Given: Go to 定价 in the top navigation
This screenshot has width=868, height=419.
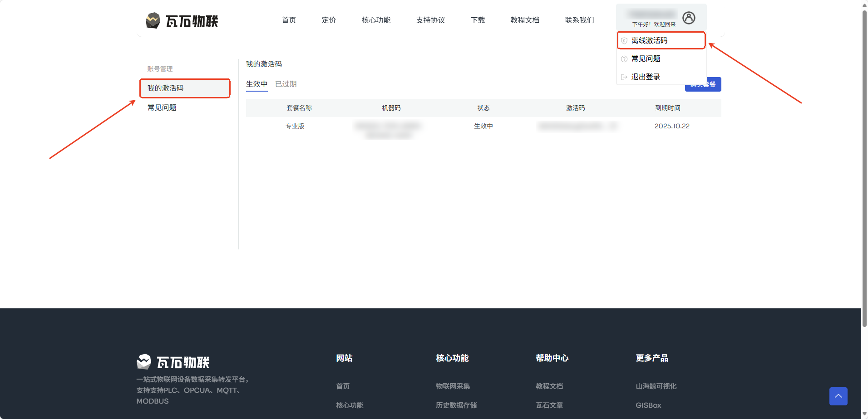Looking at the screenshot, I should tap(329, 20).
